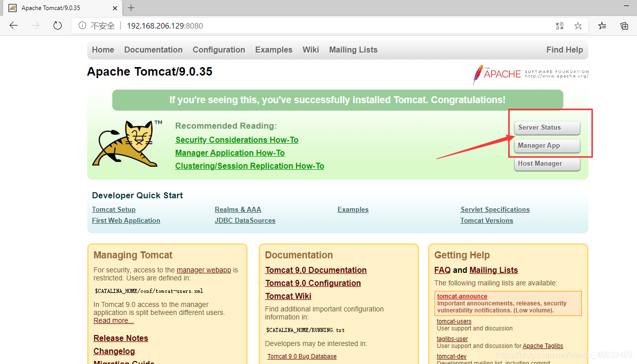Click the Host Manager button
Screen dimensions: 637x364
[547, 164]
